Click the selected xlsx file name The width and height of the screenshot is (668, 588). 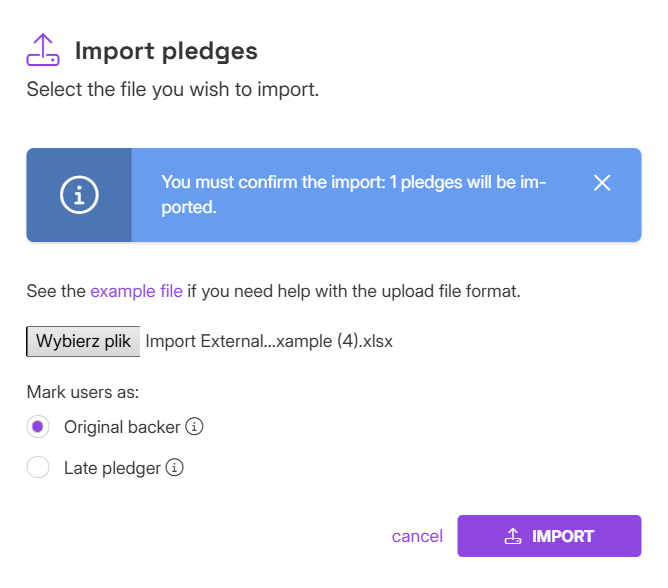(x=269, y=341)
